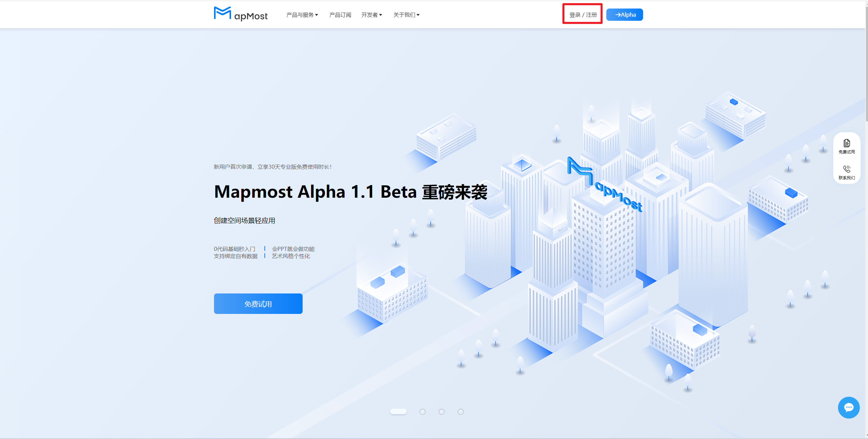Click the 登录 / 注册 link
The image size is (868, 439).
click(583, 15)
